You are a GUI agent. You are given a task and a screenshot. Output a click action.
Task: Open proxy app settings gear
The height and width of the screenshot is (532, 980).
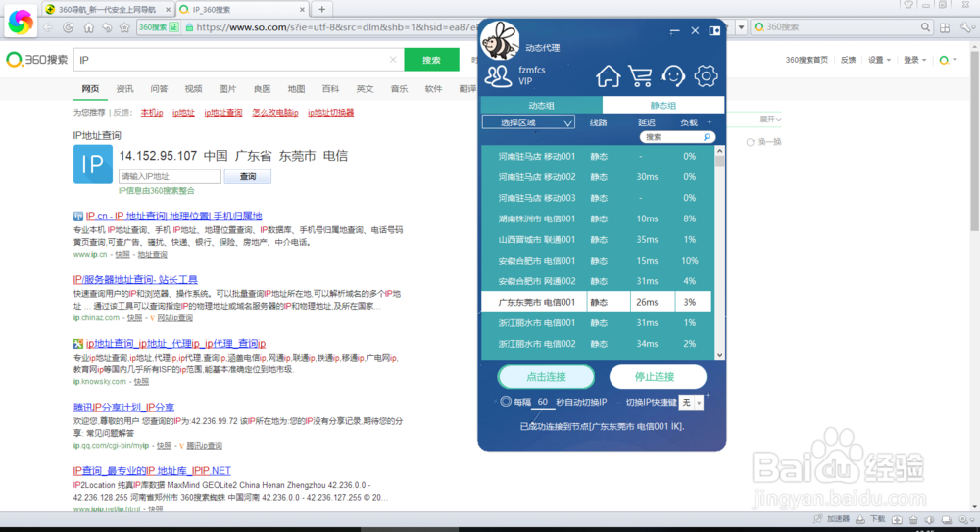click(706, 76)
